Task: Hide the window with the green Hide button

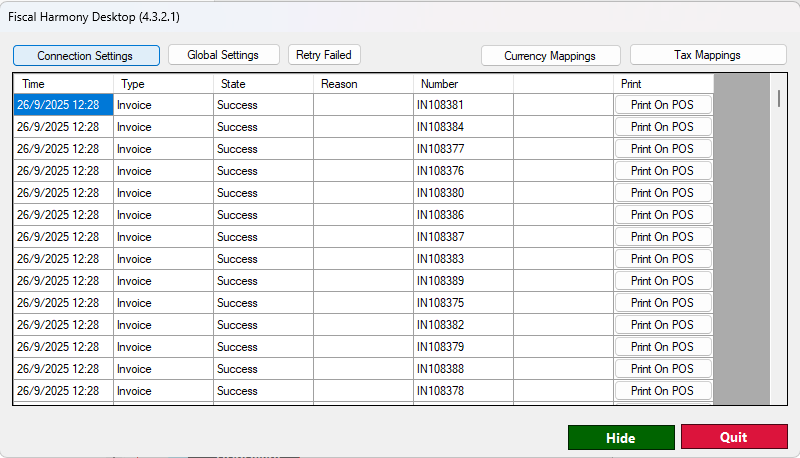Action: coord(621,438)
